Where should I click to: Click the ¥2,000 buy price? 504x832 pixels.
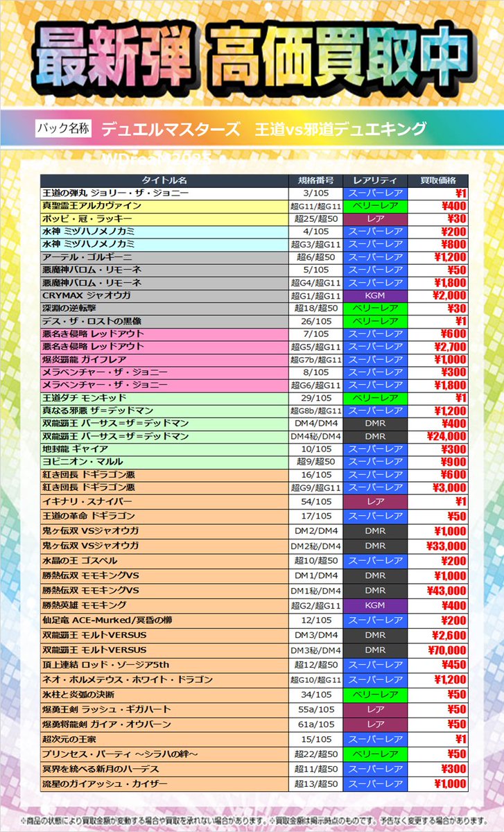(450, 295)
